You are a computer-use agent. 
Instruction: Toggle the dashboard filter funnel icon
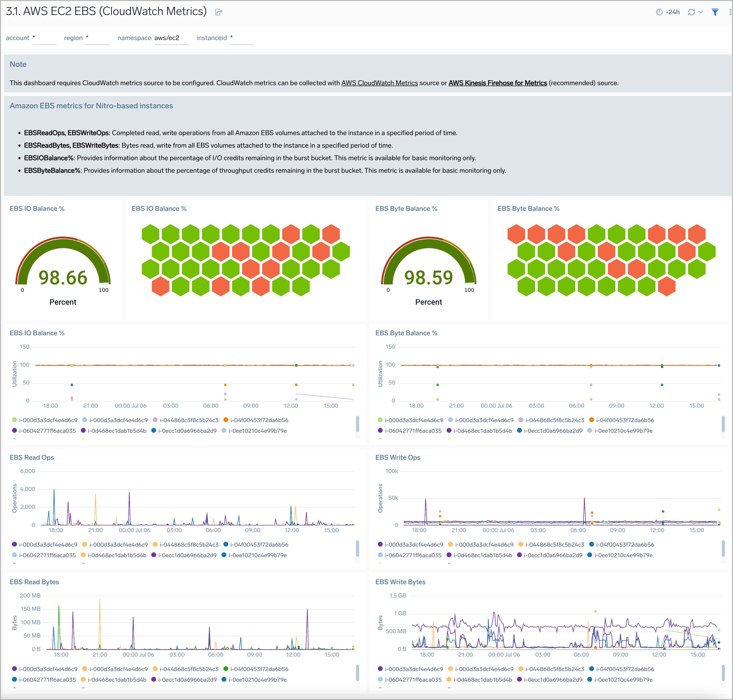(715, 12)
